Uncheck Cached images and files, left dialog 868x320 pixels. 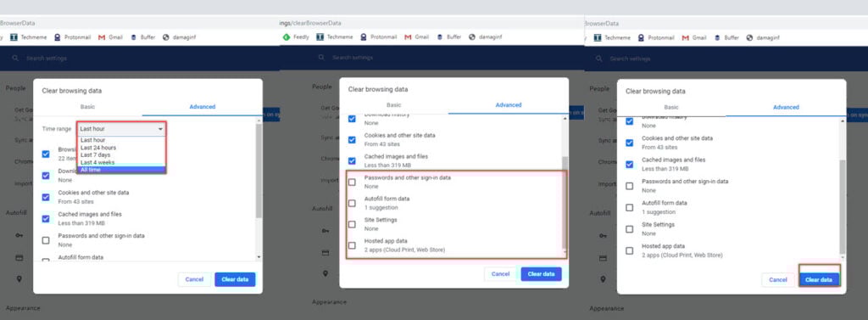(46, 218)
